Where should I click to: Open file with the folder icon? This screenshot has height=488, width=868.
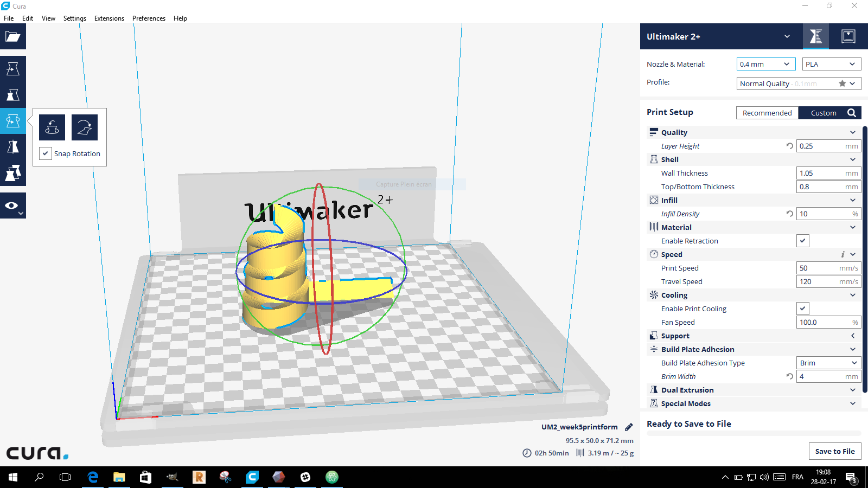coord(13,37)
